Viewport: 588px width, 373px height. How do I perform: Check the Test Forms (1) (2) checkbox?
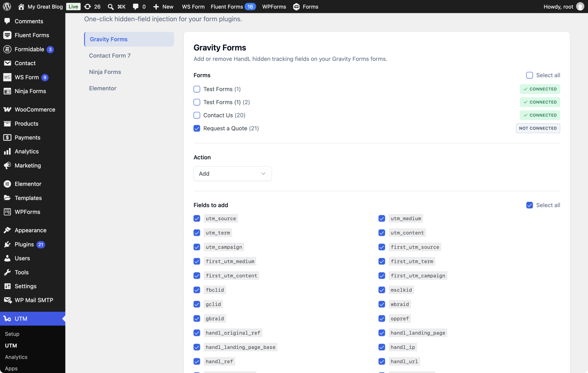tap(197, 102)
